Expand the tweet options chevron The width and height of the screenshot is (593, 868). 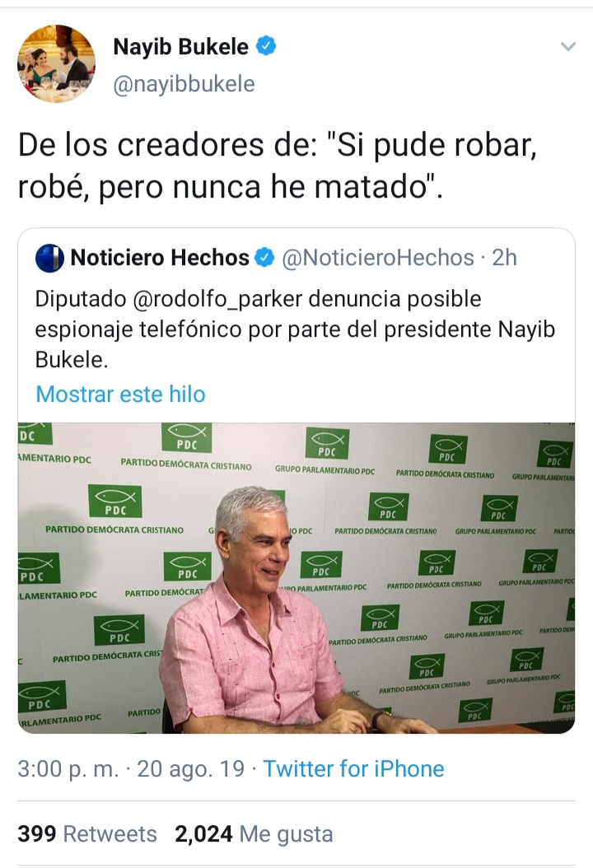(x=568, y=46)
